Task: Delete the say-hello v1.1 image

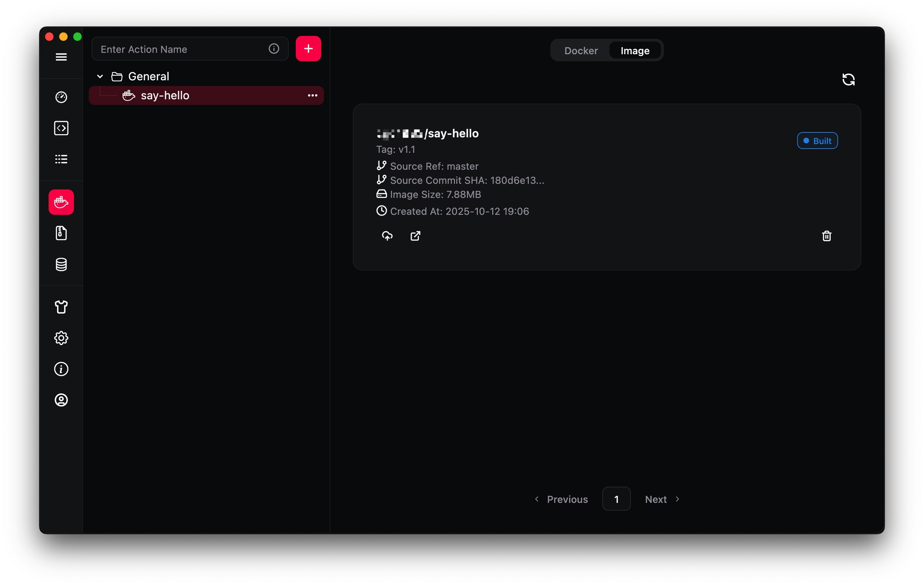Action: tap(826, 236)
